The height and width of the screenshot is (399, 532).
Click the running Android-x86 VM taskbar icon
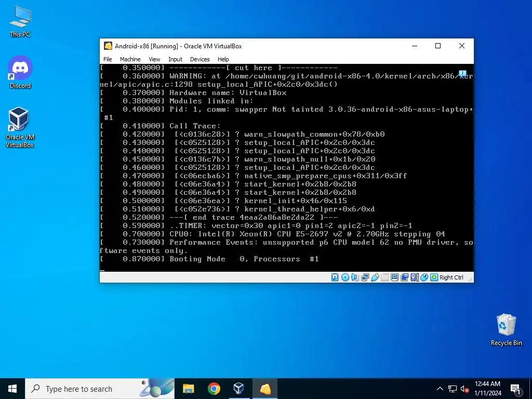[265, 389]
